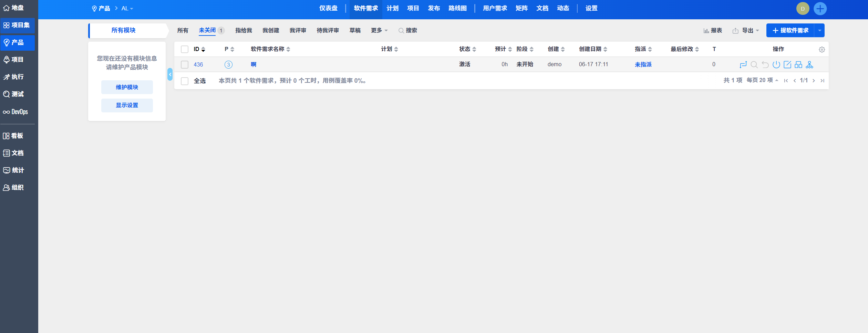Click the 未指派 assign link
Screen dimensions: 868x333
point(643,64)
